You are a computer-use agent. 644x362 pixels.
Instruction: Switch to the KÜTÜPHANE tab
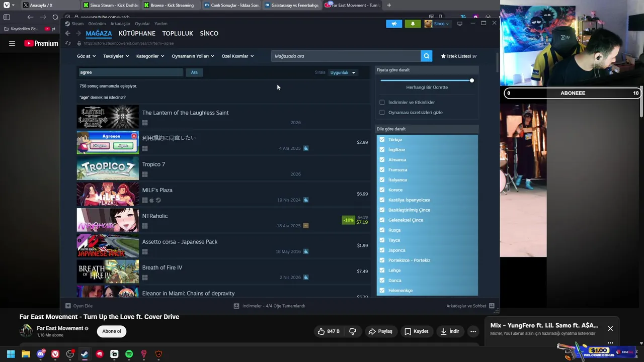(x=137, y=33)
